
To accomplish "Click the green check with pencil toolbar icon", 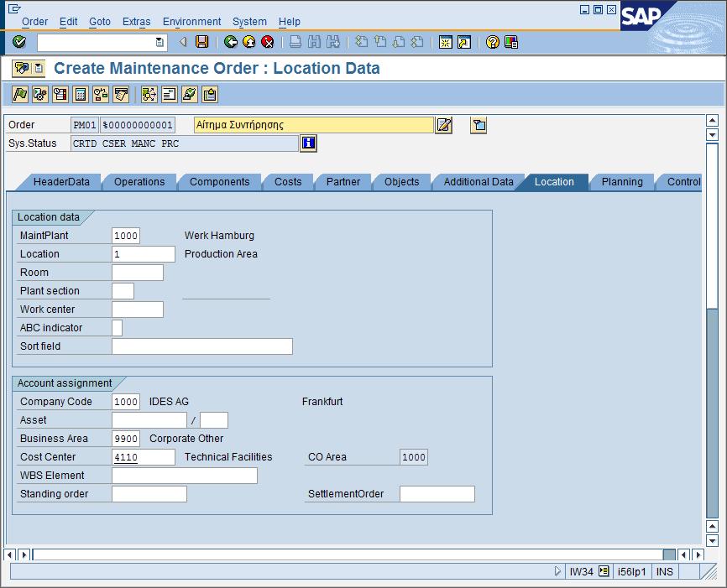I will [189, 95].
